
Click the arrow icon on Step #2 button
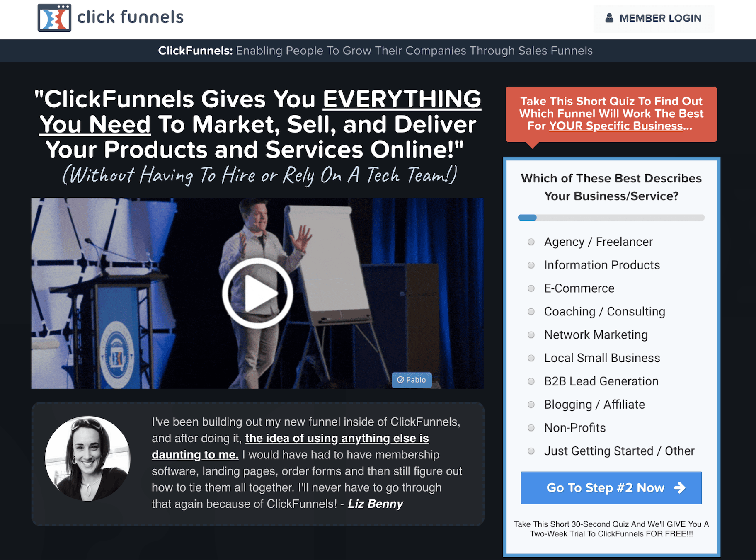pyautogui.click(x=680, y=488)
